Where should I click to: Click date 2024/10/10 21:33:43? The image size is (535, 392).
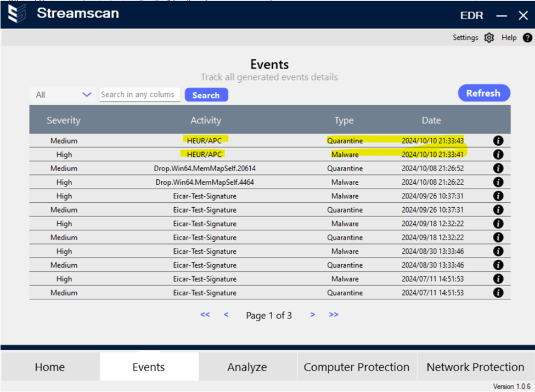pyautogui.click(x=432, y=140)
